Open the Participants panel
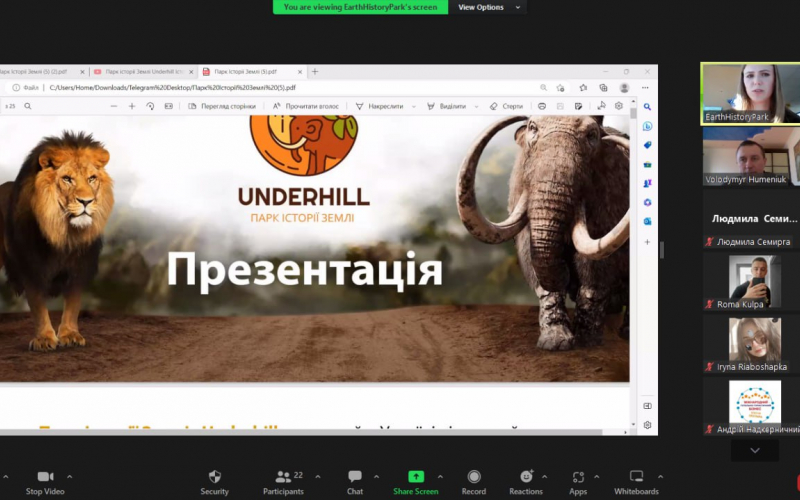The image size is (800, 500). (x=283, y=482)
